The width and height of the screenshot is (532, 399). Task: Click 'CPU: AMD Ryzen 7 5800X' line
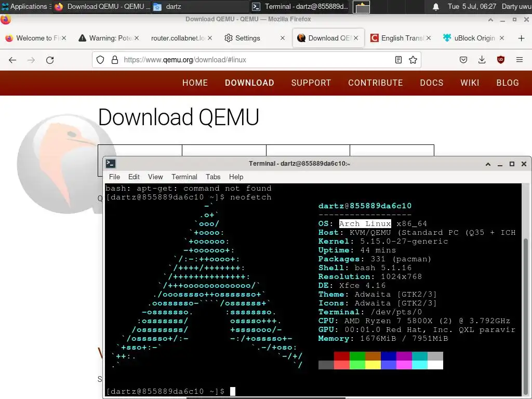coord(414,321)
